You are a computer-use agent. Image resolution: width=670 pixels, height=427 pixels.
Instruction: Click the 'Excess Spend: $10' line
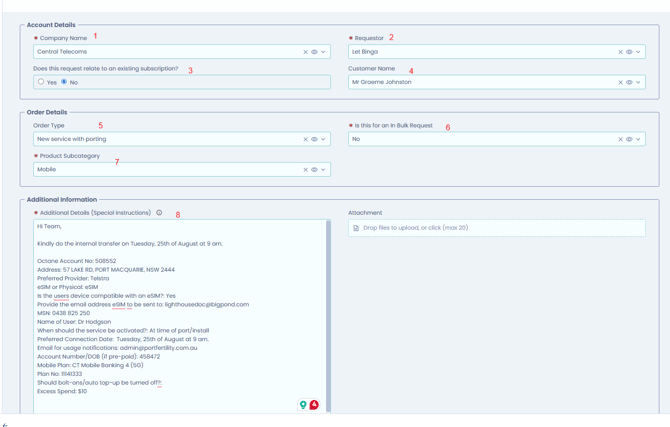62,391
